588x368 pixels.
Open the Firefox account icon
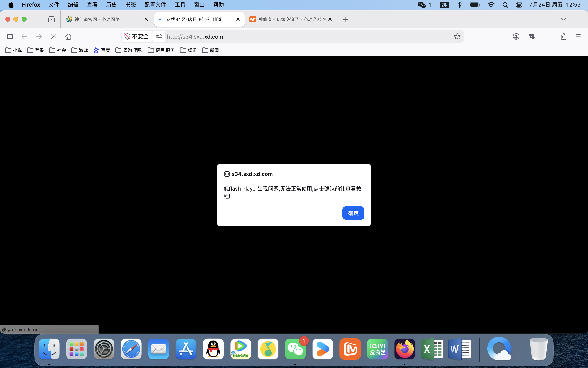516,37
